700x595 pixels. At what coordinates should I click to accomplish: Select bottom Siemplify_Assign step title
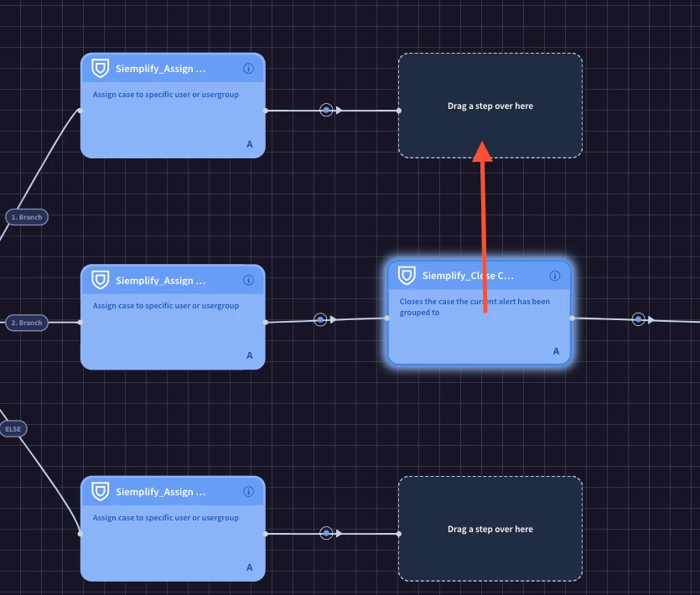[x=161, y=492]
